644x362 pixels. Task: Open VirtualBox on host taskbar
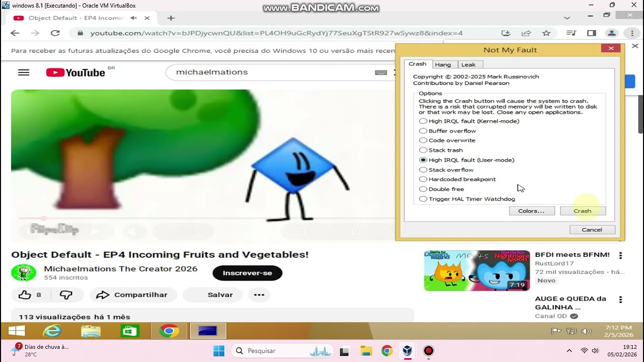coord(407,351)
